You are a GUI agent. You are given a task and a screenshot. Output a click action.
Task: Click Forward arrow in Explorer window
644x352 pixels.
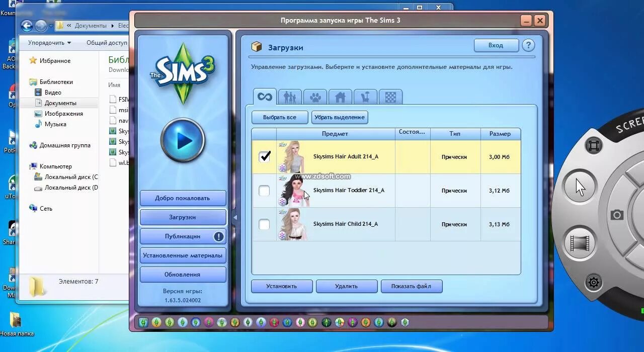click(41, 26)
